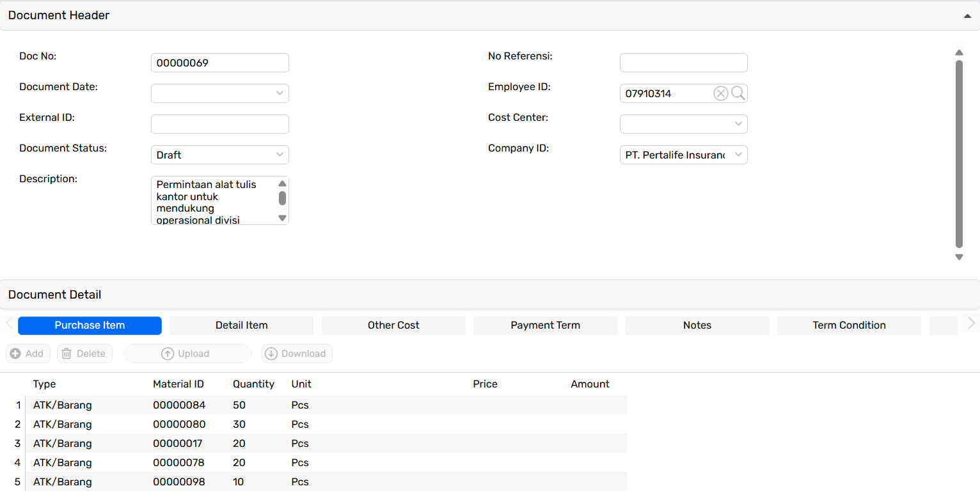Image resolution: width=980 pixels, height=500 pixels.
Task: Select material ID 00000080 cell
Action: point(179,425)
